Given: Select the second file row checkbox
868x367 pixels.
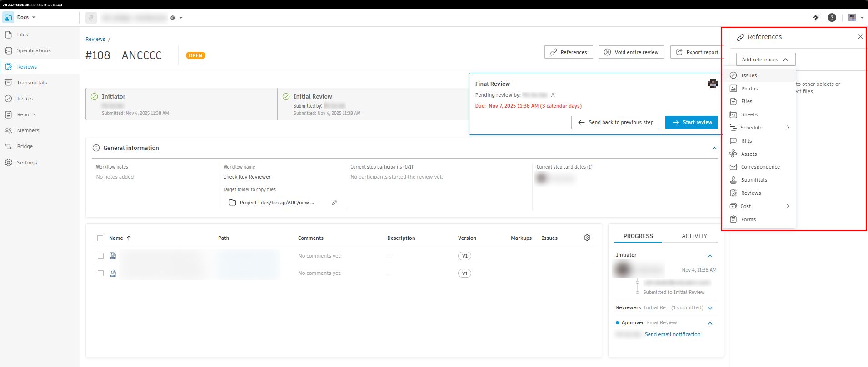Looking at the screenshot, I should [100, 273].
